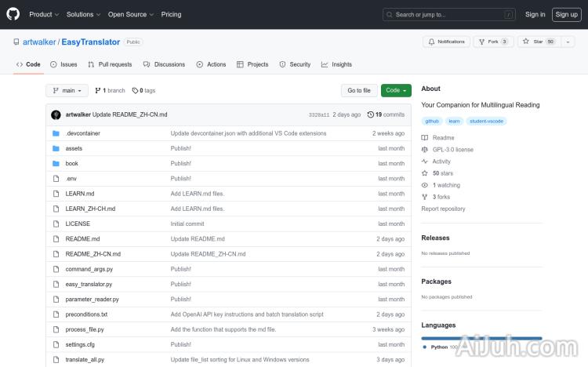Open the Releases section heading
Screen dimensions: 588x367
435,238
